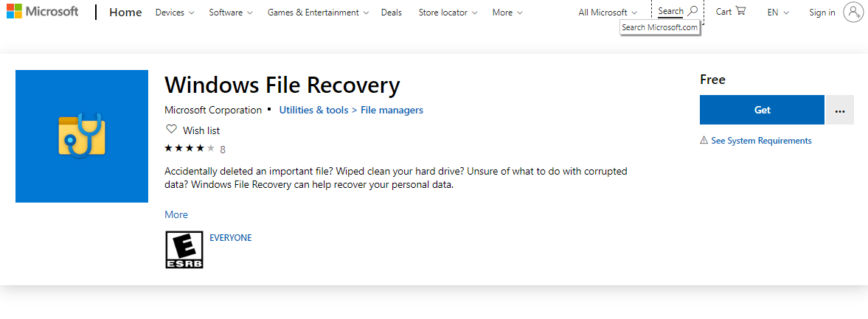Click the warning icon beside System Requirements
The height and width of the screenshot is (319, 868).
coord(704,141)
